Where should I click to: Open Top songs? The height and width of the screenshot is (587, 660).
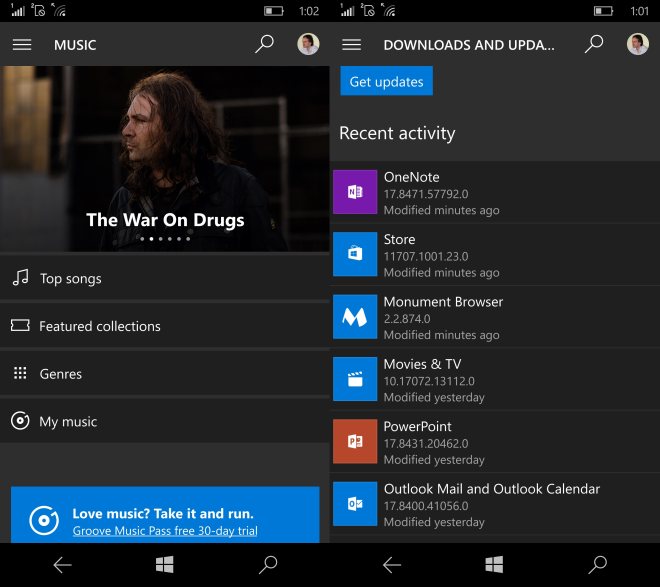click(x=165, y=278)
